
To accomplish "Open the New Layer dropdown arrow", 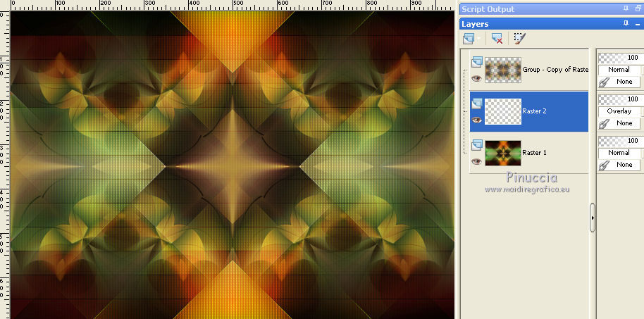I will click(x=478, y=39).
